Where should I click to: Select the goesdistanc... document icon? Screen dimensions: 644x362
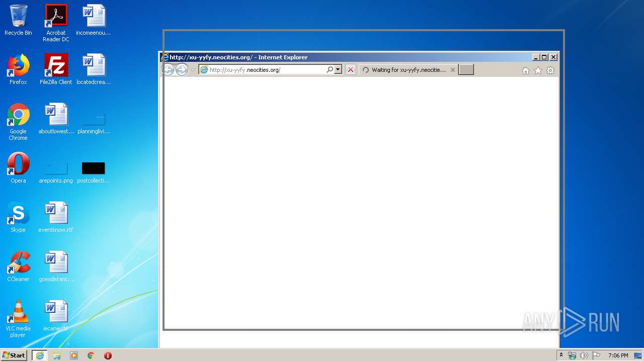pos(56,266)
